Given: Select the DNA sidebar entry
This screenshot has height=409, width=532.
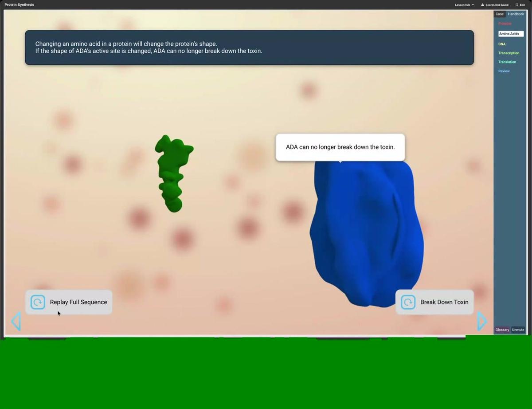Looking at the screenshot, I should tap(501, 44).
